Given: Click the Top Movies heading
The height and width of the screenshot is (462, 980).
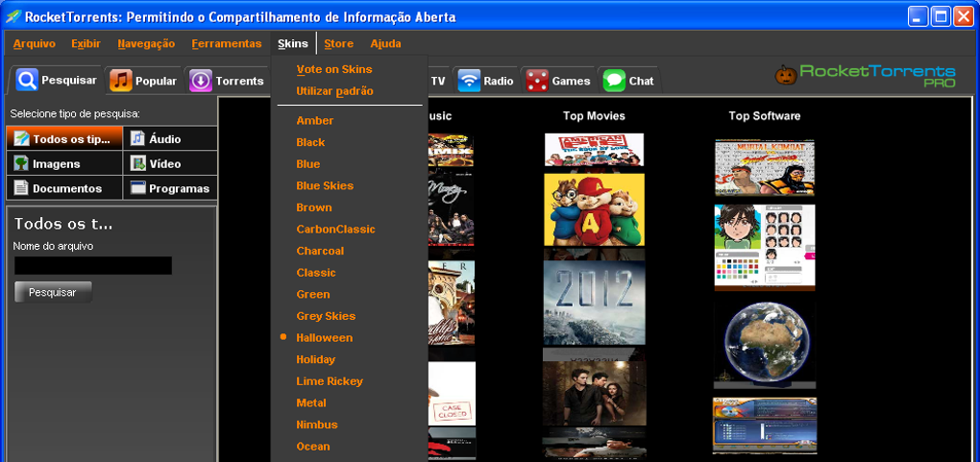Looking at the screenshot, I should 594,115.
